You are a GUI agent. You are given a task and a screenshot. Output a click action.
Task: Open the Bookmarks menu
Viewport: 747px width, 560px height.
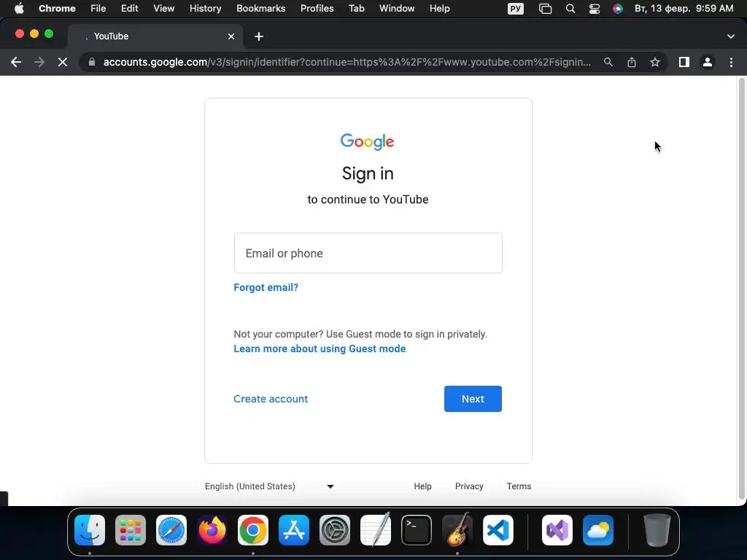point(261,8)
